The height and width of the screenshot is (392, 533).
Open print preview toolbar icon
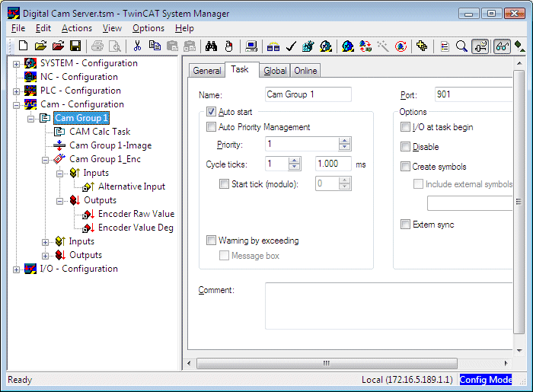point(115,46)
